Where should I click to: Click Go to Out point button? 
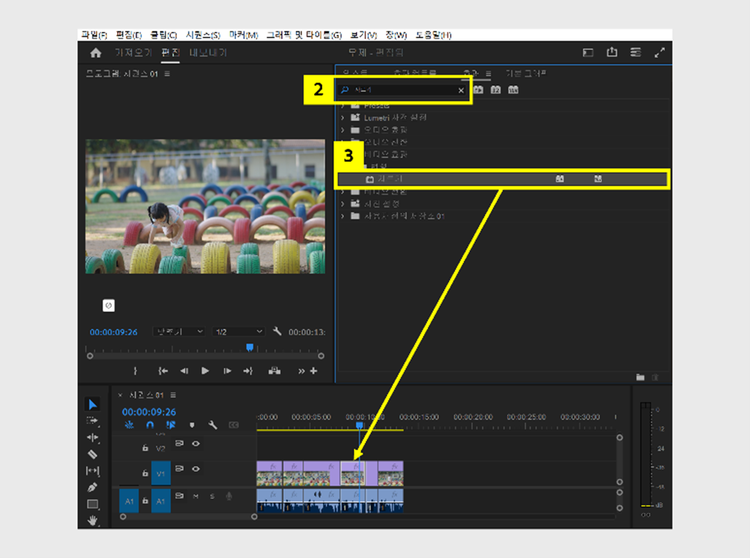(x=247, y=371)
